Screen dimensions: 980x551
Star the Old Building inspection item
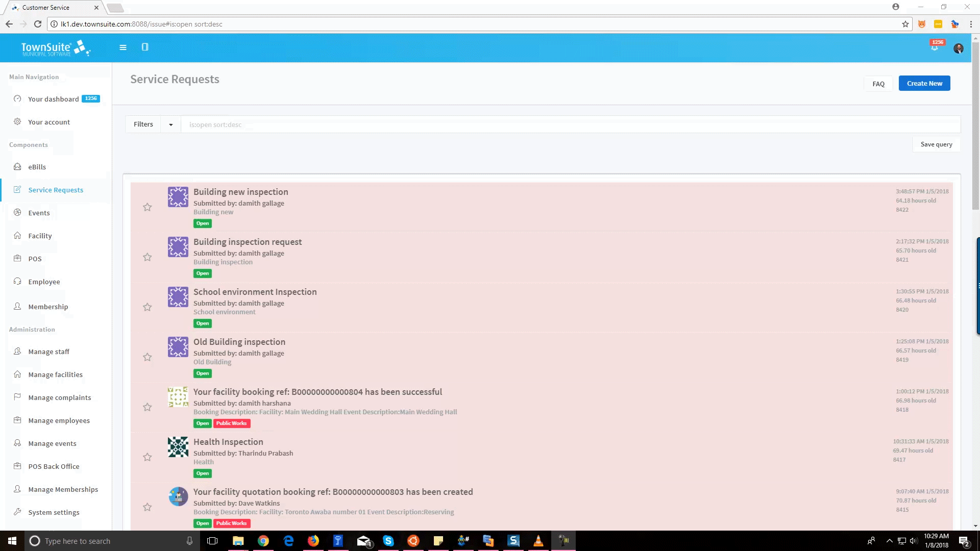[x=148, y=357]
